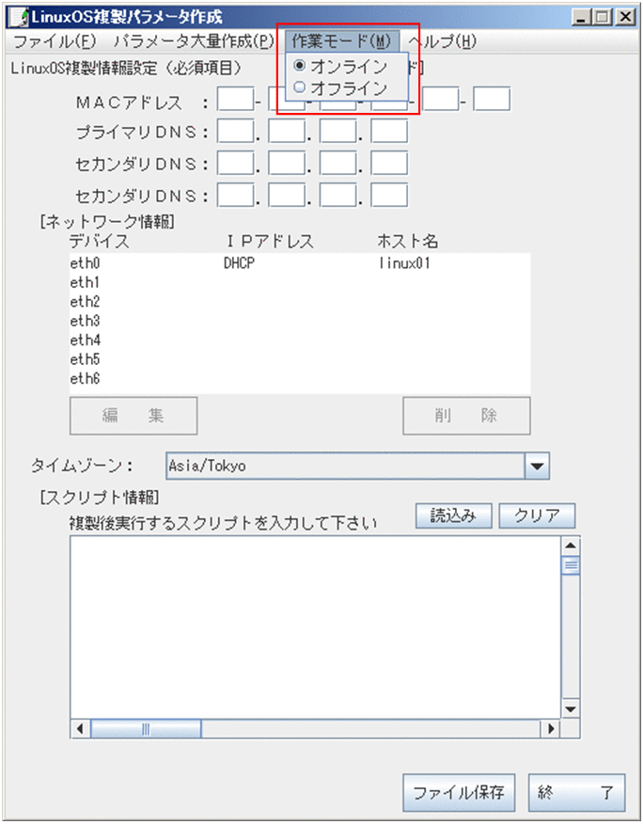Click the application icon in title bar
This screenshot has height=824, width=644.
point(19,17)
